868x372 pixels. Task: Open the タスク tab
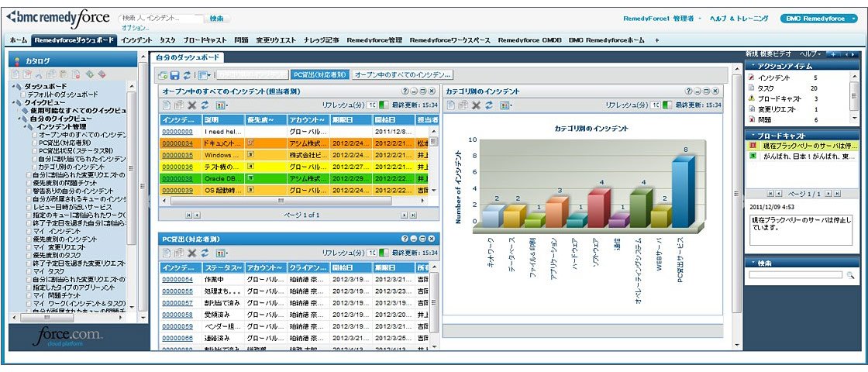pyautogui.click(x=167, y=40)
